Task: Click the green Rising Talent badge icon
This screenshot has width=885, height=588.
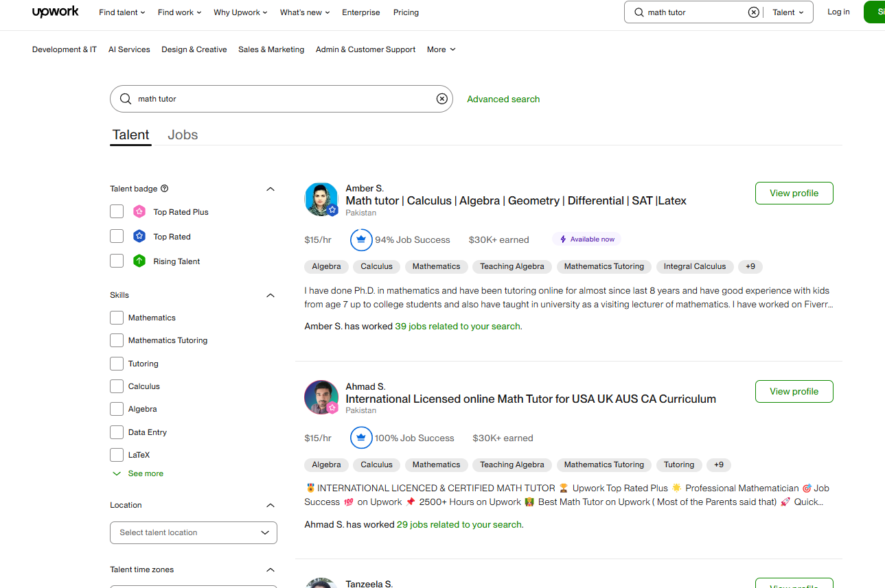Action: [139, 261]
